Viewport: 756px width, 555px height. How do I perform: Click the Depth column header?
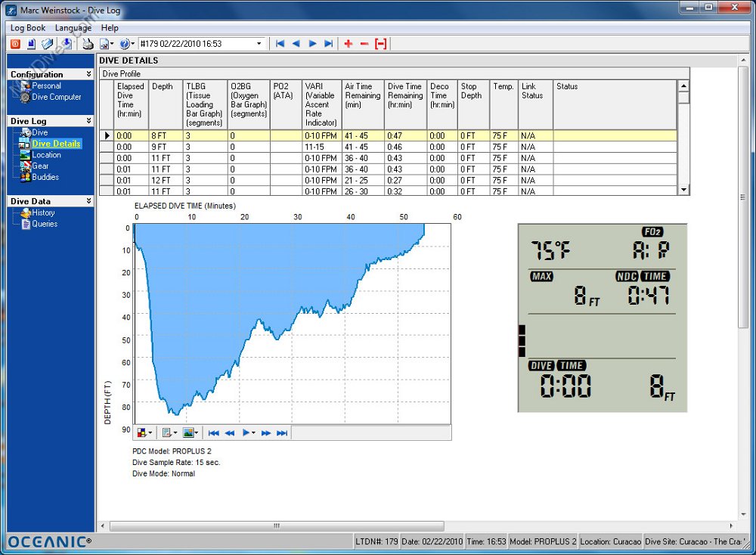[x=166, y=104]
